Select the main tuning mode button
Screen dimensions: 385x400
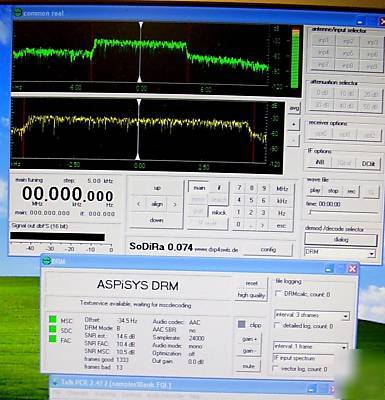[199, 188]
